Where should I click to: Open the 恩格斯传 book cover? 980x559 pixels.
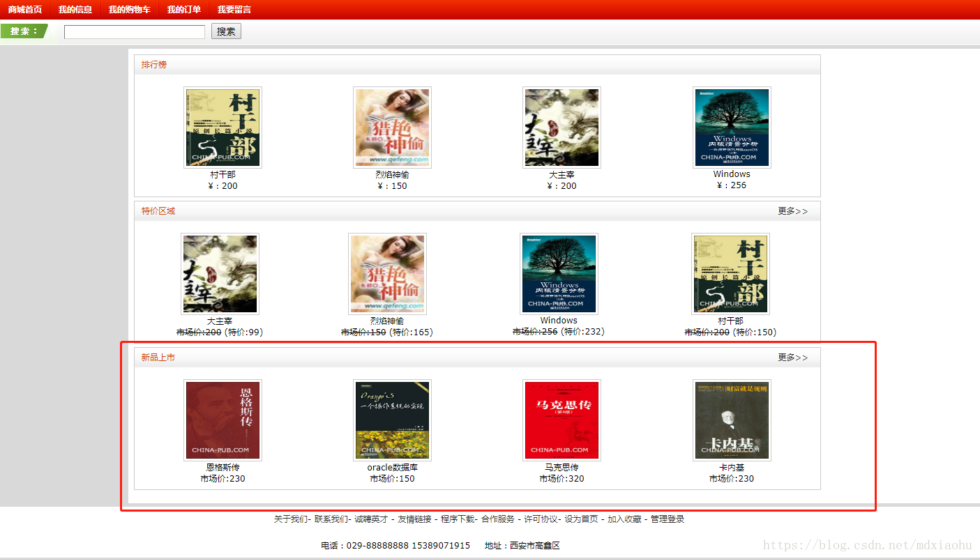pos(223,420)
